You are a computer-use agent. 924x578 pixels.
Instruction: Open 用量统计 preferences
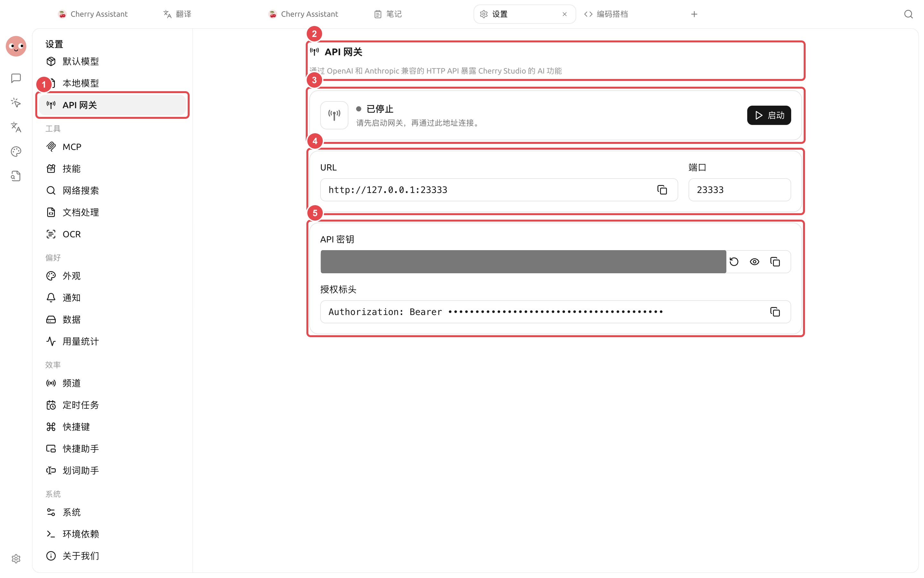pyautogui.click(x=112, y=341)
